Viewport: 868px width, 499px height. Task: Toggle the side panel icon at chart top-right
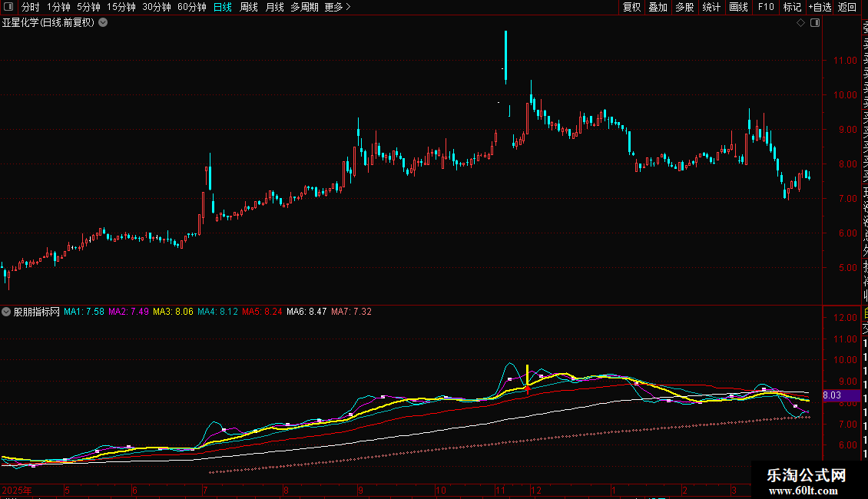tap(815, 23)
